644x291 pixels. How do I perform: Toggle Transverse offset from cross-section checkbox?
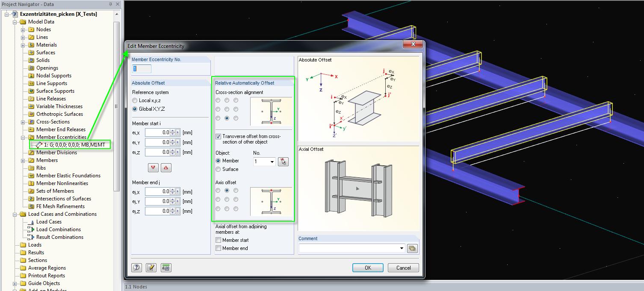219,137
